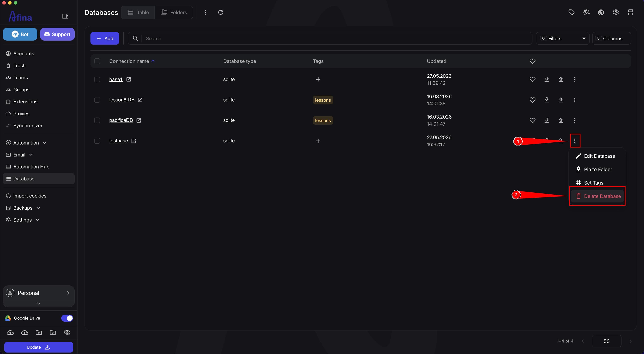Open the gear settings icon in header

pyautogui.click(x=616, y=12)
